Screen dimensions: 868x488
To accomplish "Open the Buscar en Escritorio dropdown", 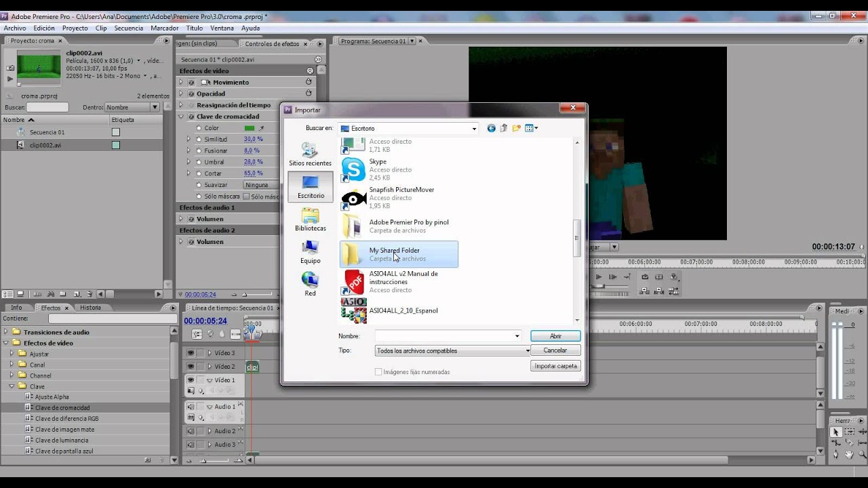I will pyautogui.click(x=408, y=128).
